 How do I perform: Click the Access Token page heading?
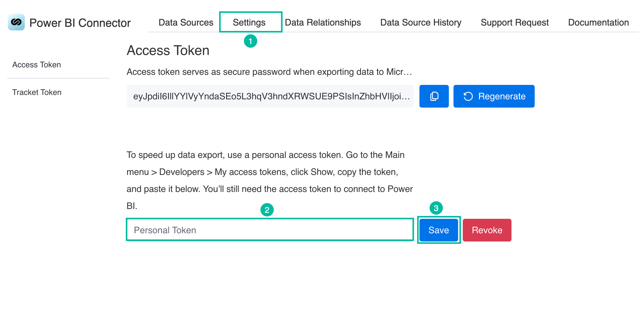pyautogui.click(x=168, y=50)
